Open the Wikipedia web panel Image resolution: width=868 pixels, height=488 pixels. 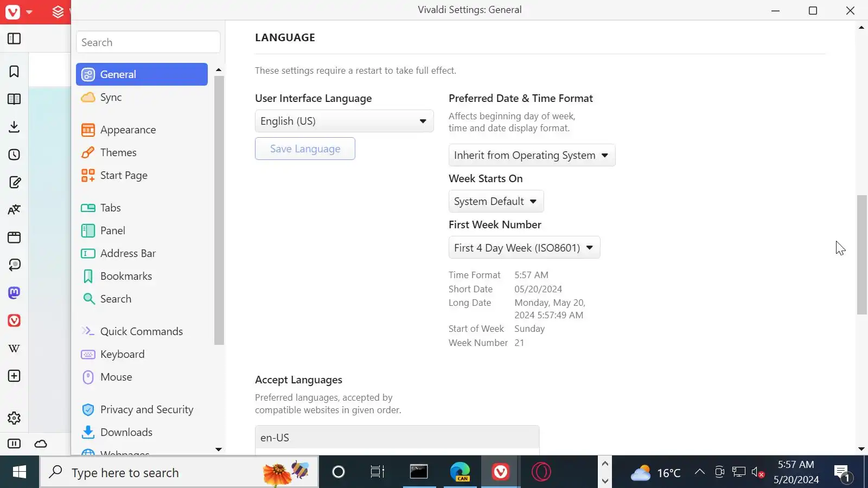click(x=14, y=348)
